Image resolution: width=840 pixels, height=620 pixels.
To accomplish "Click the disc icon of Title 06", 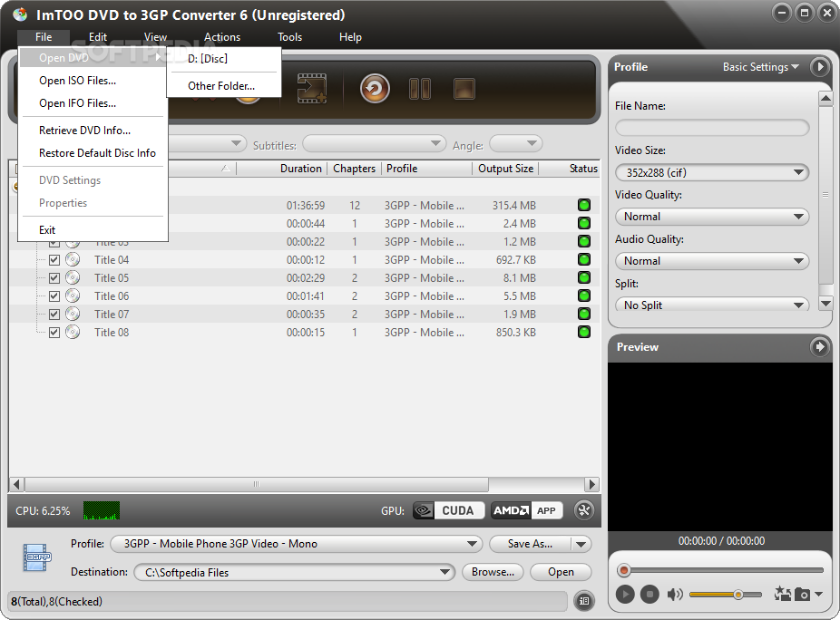I will point(73,296).
